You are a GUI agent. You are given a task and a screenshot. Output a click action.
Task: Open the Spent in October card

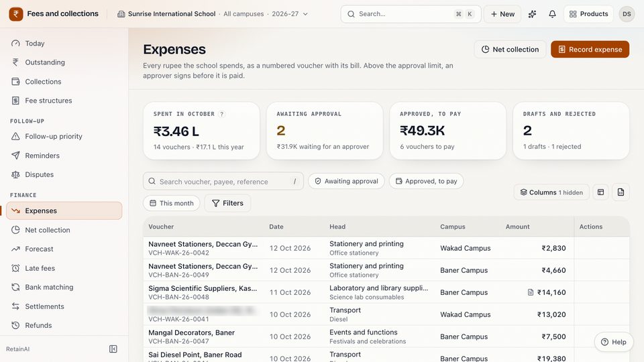point(201,131)
